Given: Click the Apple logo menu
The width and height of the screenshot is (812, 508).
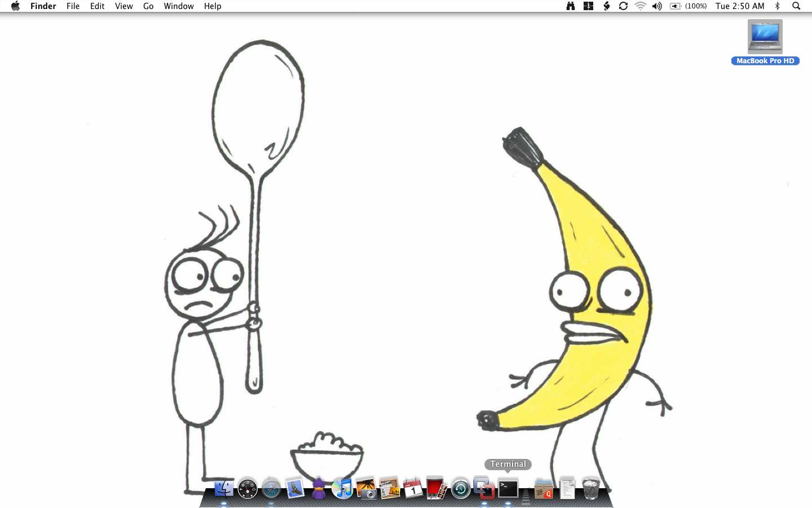Looking at the screenshot, I should click(15, 6).
